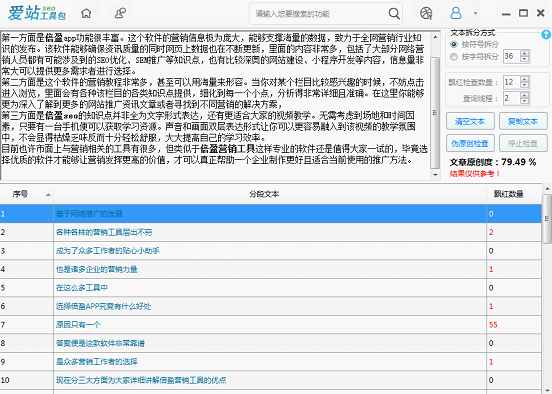Viewport: 552px width, 394px height.
Task: Start the 伪原创检查 button
Action: click(470, 143)
